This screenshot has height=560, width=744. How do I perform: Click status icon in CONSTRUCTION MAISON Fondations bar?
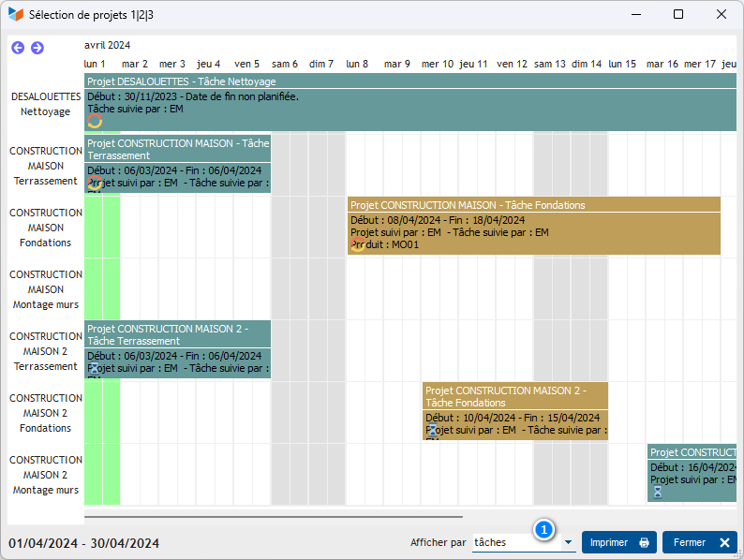coord(357,245)
